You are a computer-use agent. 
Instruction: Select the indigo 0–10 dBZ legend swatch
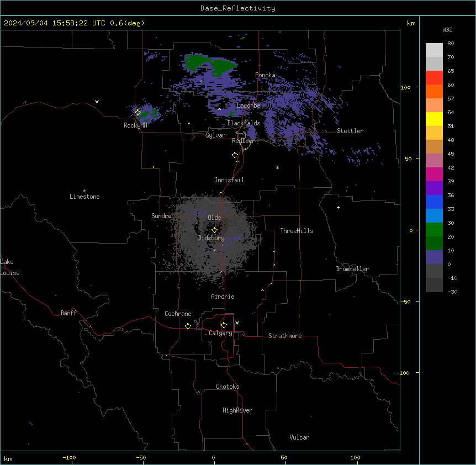coord(434,257)
